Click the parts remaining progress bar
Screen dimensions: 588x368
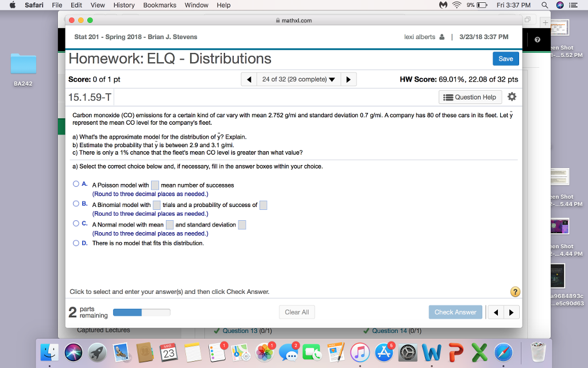pyautogui.click(x=142, y=312)
